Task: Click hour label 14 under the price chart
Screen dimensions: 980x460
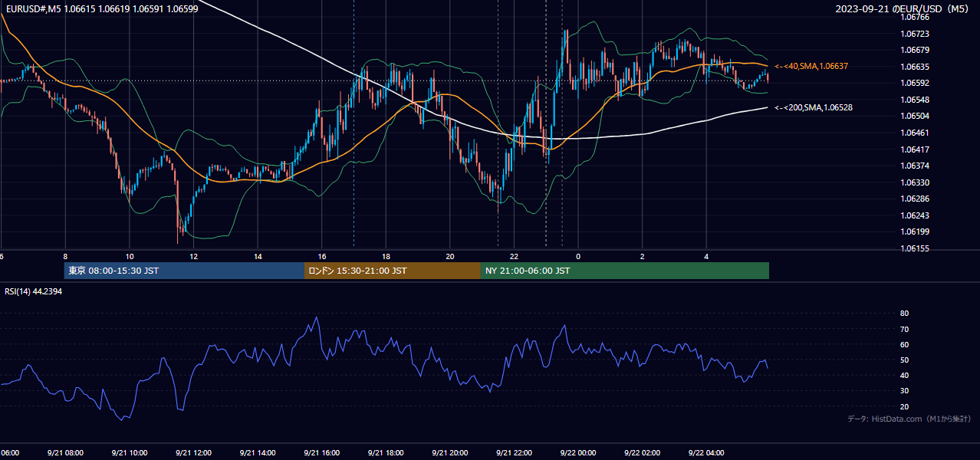Action: point(258,256)
